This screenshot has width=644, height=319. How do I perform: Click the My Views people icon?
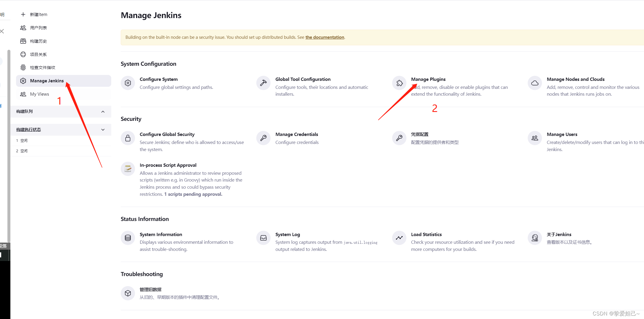pyautogui.click(x=23, y=94)
